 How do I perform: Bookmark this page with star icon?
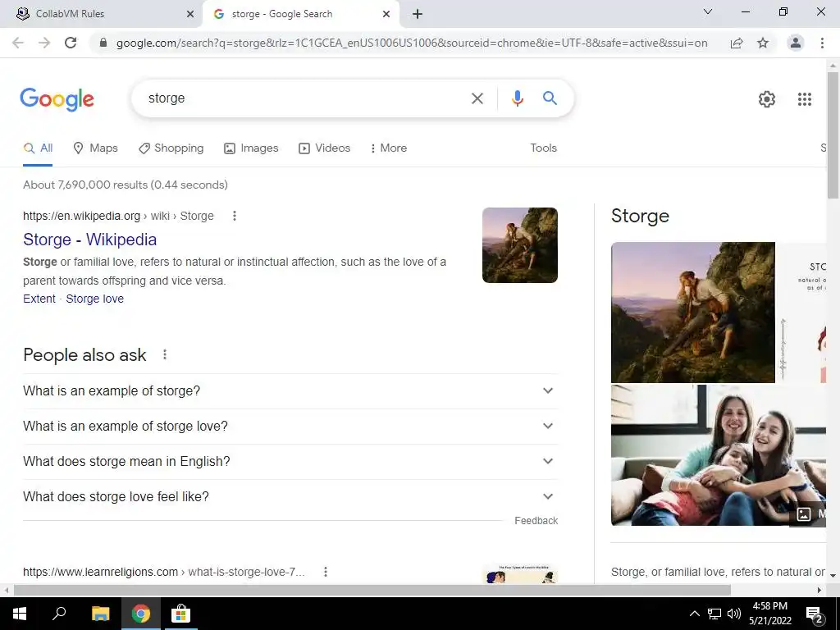pyautogui.click(x=763, y=43)
